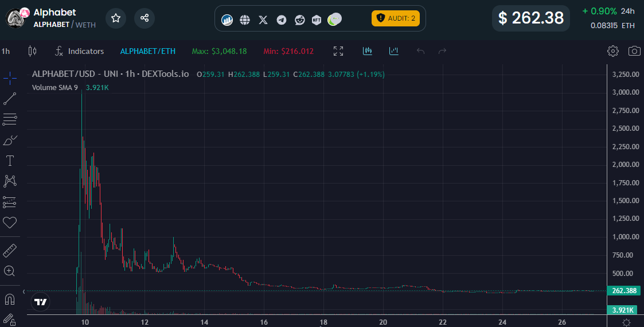
Task: Select the trend line drawing tool
Action: pyautogui.click(x=10, y=99)
